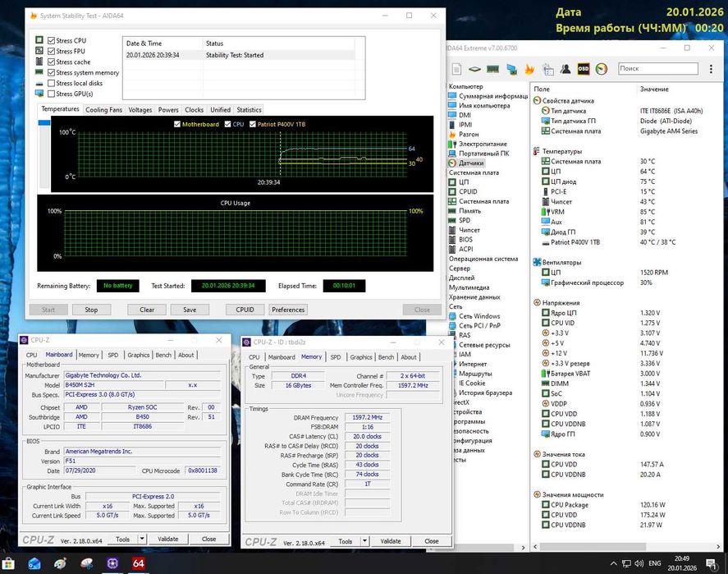
Task: Launch stability test via flame toolbar icon
Action: pyautogui.click(x=529, y=69)
